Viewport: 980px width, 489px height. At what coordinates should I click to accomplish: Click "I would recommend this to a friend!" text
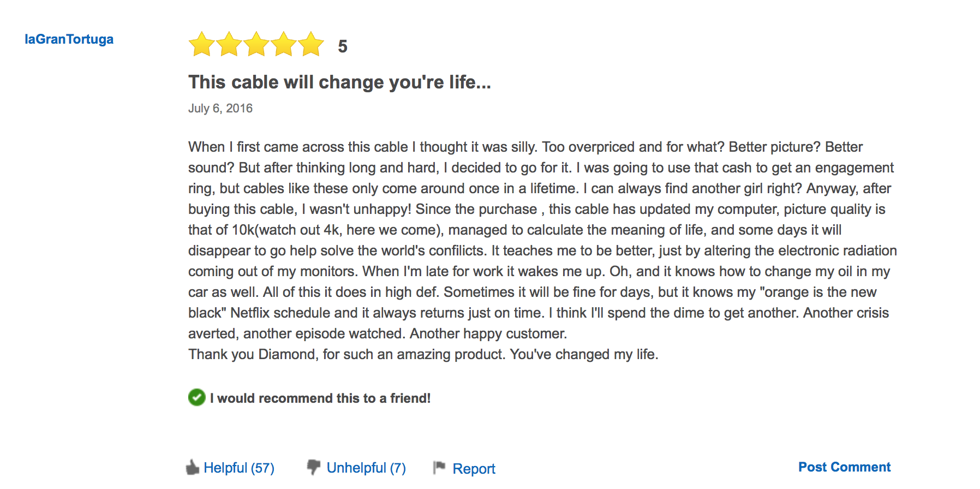320,398
